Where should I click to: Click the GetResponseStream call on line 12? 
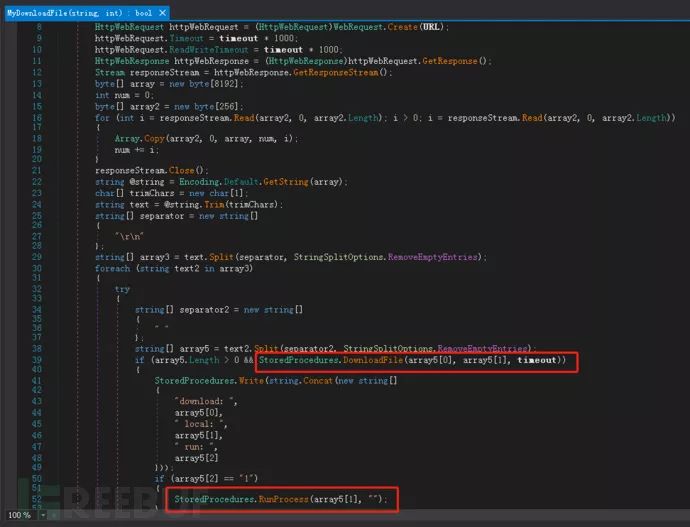click(335, 72)
